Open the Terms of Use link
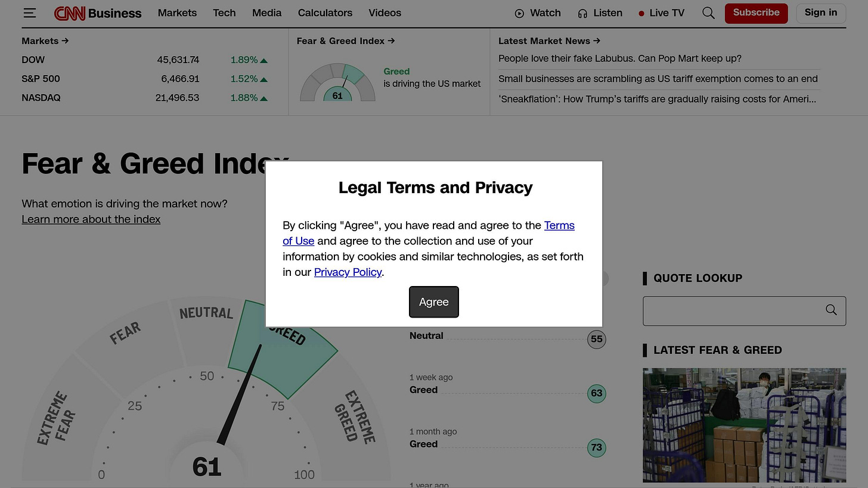Screen dimensions: 868x488 [x=559, y=225]
